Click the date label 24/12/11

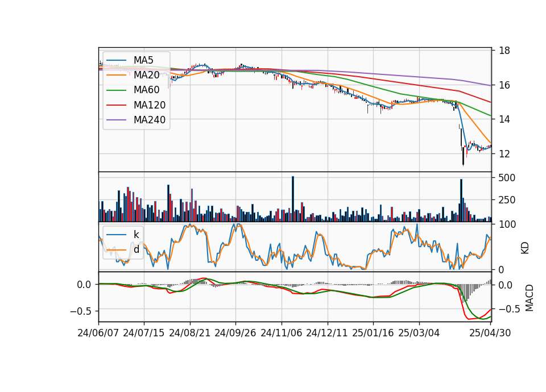326,333
